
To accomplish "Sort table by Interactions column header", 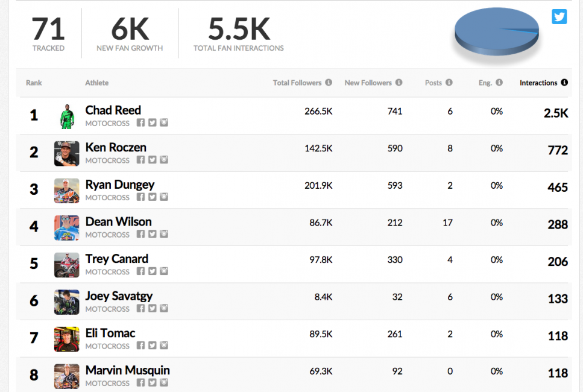I will (538, 83).
